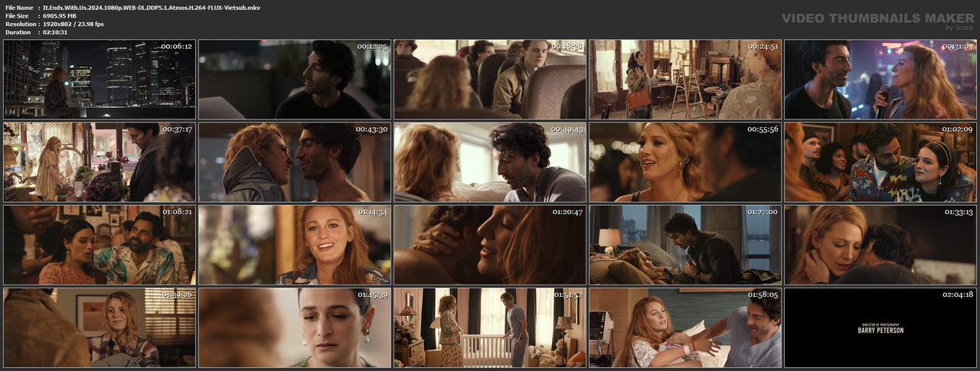Open the smiling woman thumbnail at 01:14:34
This screenshot has width=980, height=371.
295,245
